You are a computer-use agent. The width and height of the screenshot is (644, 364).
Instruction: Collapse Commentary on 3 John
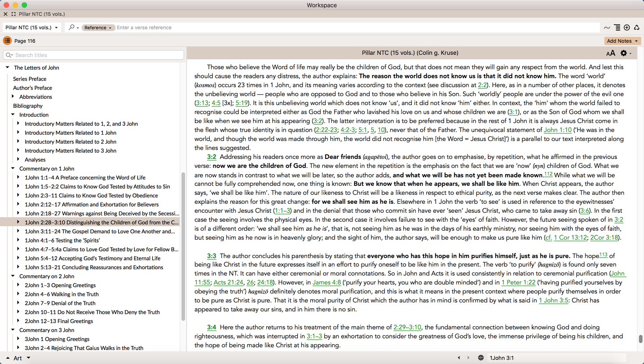click(13, 330)
